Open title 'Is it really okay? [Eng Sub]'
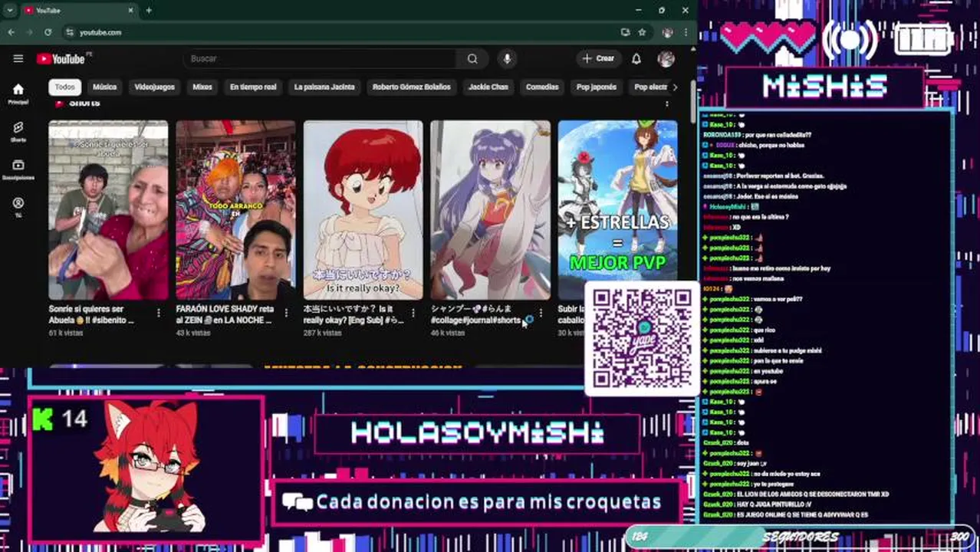The width and height of the screenshot is (980, 552). point(354,314)
